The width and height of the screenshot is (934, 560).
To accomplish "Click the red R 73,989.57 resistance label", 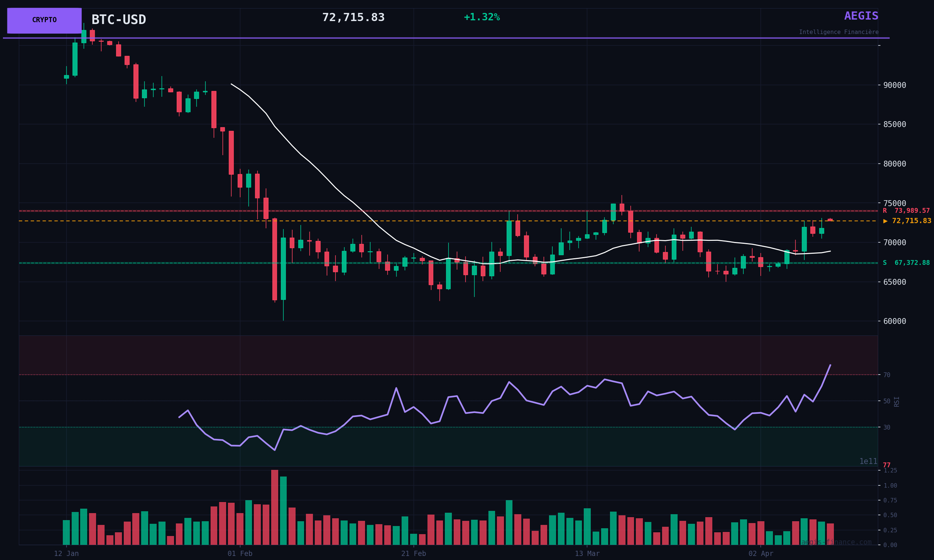I will tap(906, 211).
